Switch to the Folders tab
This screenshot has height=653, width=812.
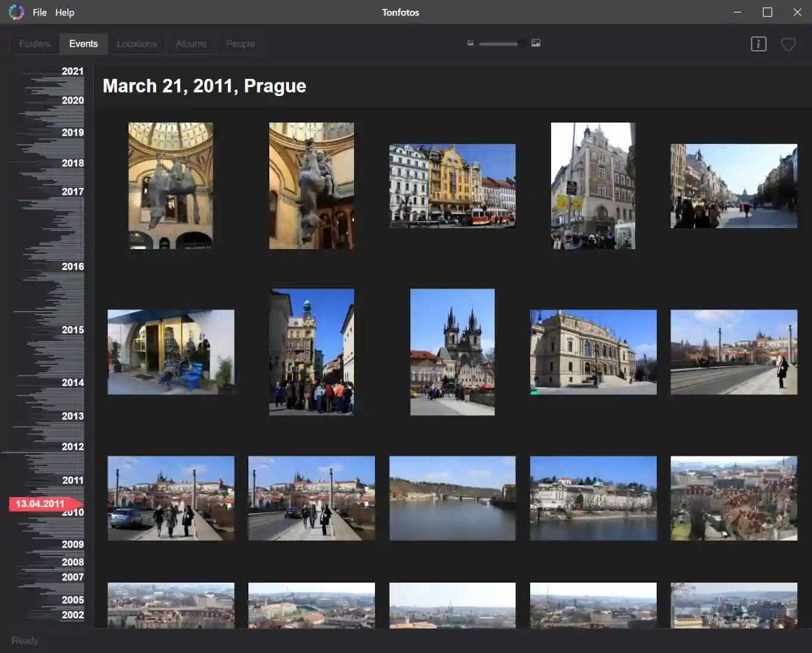click(35, 44)
